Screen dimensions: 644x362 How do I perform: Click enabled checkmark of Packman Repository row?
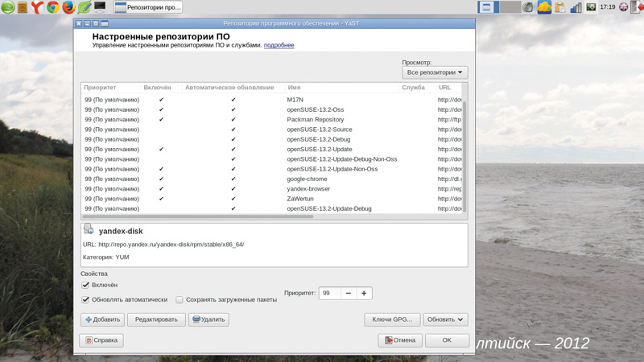pyautogui.click(x=161, y=119)
